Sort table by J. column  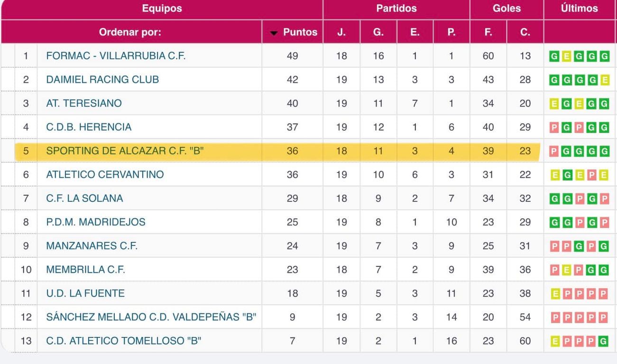point(341,32)
